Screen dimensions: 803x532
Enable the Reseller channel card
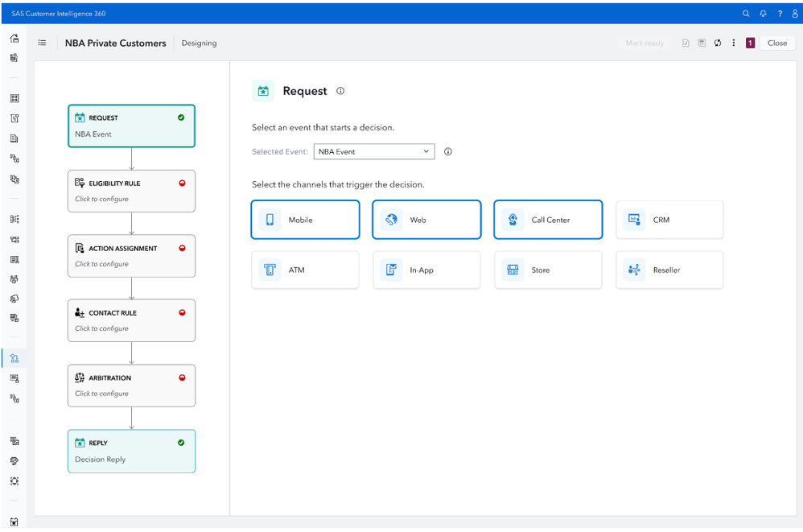click(669, 270)
